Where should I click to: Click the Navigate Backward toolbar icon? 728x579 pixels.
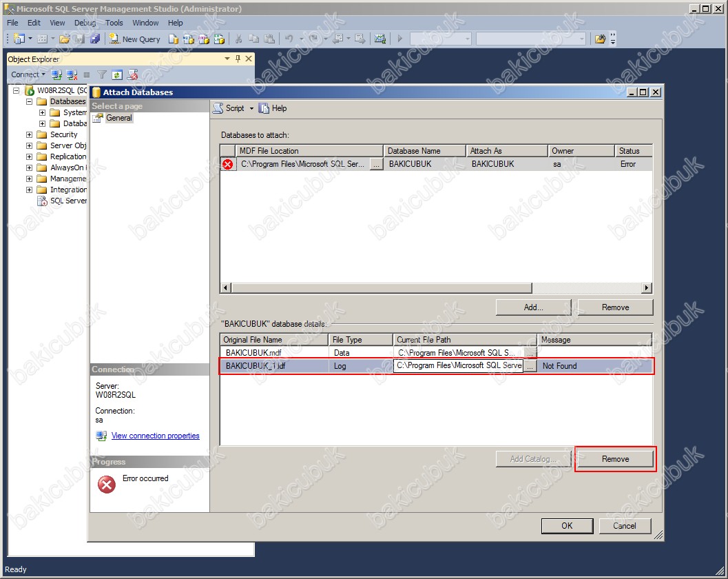pyautogui.click(x=338, y=39)
